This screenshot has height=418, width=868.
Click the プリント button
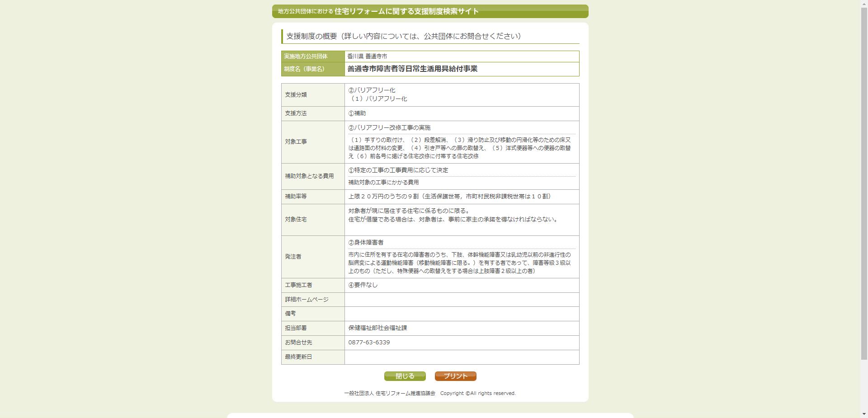[455, 376]
